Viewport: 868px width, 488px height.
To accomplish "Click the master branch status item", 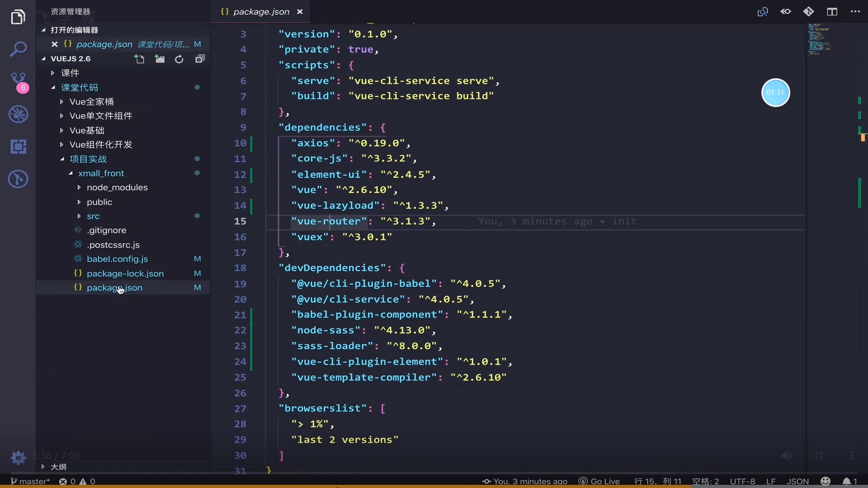I will [x=30, y=481].
